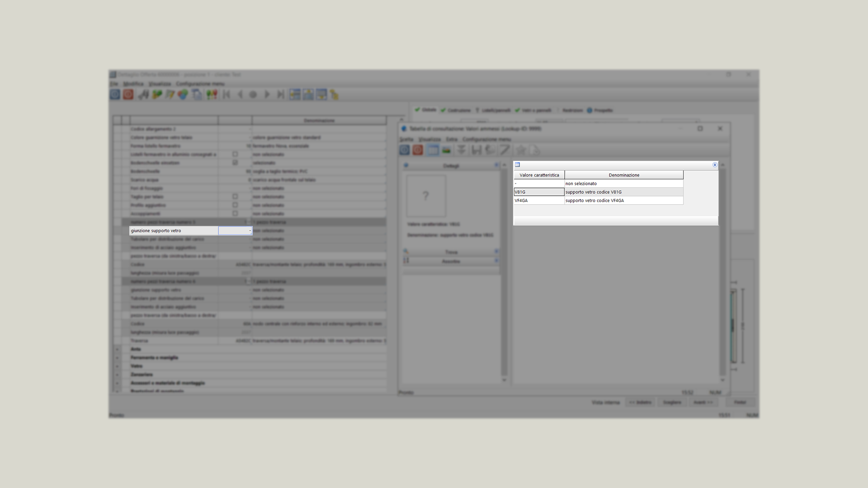Click the 'non selezionato' cell in lookup grid
Screen dimensions: 868x488
click(x=624, y=183)
